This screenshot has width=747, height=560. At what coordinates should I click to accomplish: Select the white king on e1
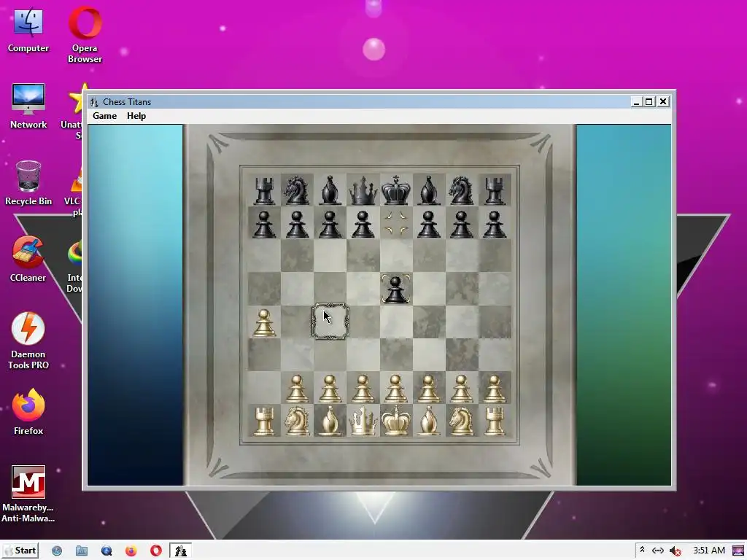(x=396, y=421)
